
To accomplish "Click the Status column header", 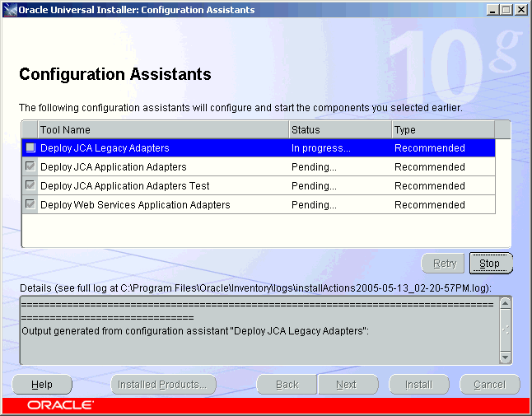I will click(x=340, y=129).
